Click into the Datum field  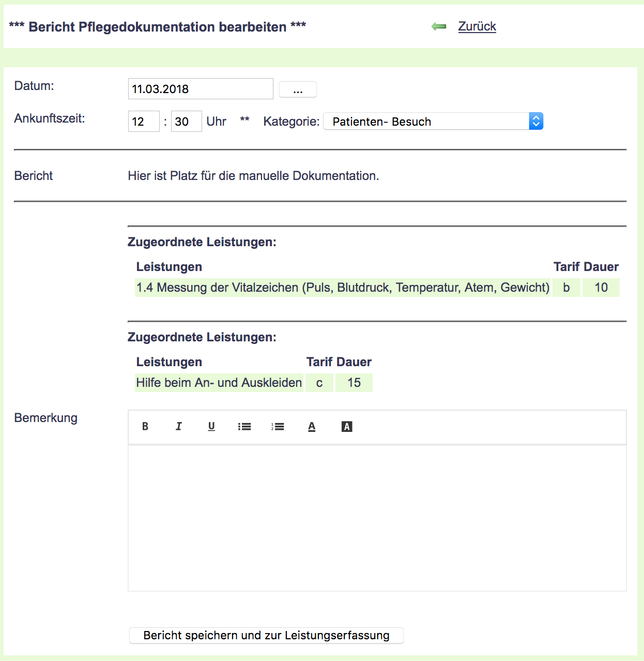pos(200,89)
